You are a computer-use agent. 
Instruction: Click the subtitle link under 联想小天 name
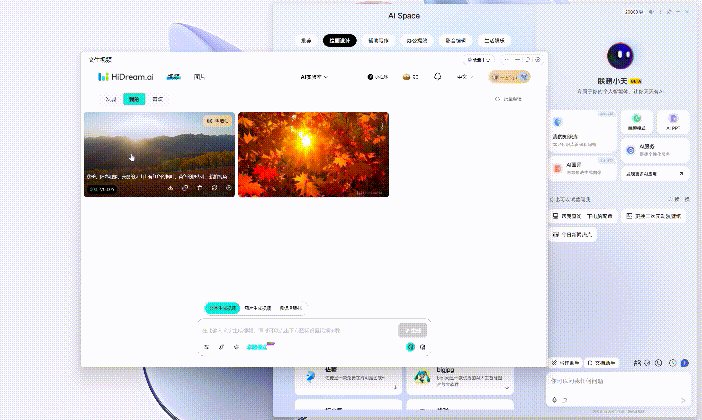pos(620,91)
